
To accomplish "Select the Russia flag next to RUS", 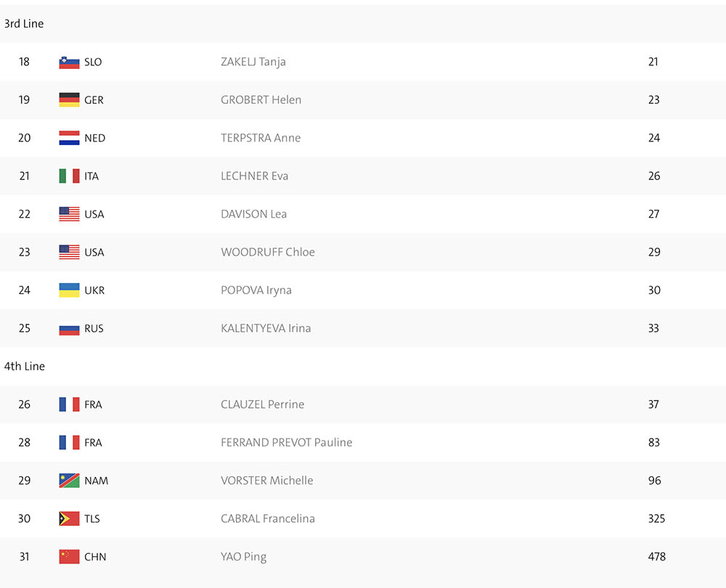I will (69, 328).
